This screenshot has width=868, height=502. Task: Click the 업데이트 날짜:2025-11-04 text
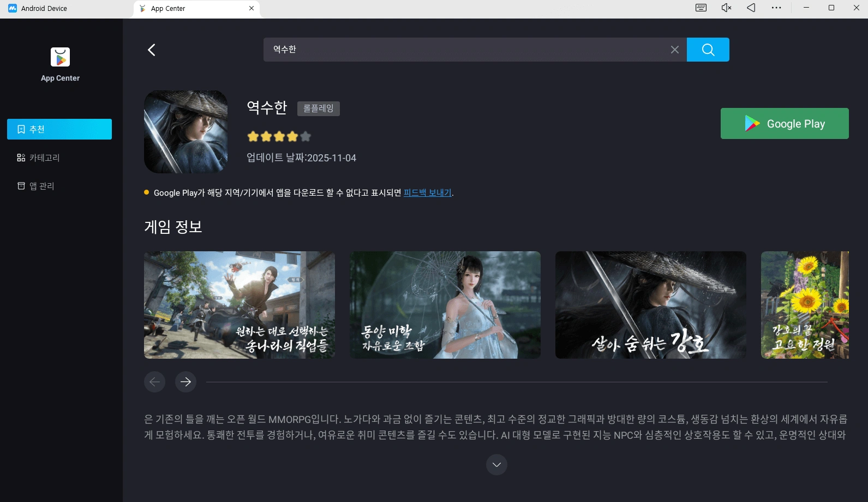(x=301, y=158)
